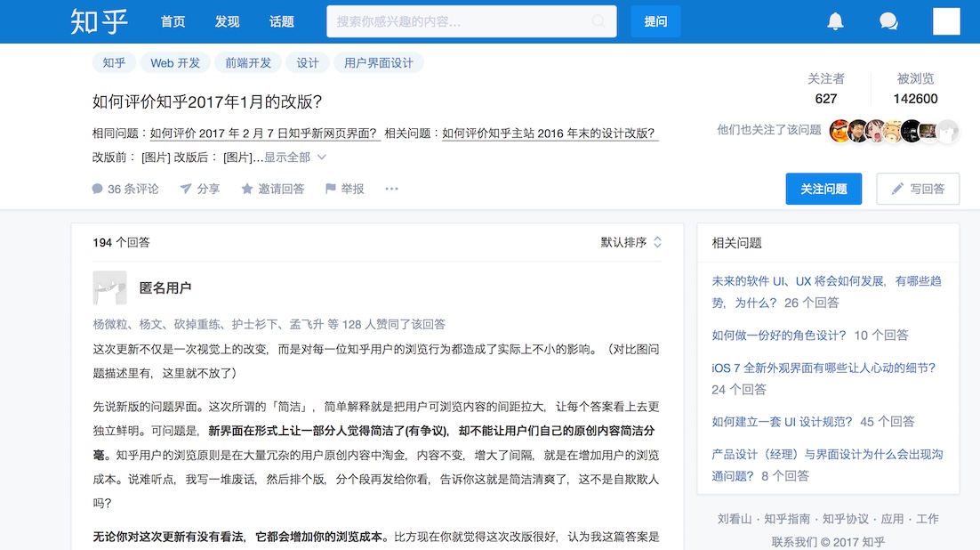
Task: Select the Web 开发 topic tag
Action: (175, 62)
